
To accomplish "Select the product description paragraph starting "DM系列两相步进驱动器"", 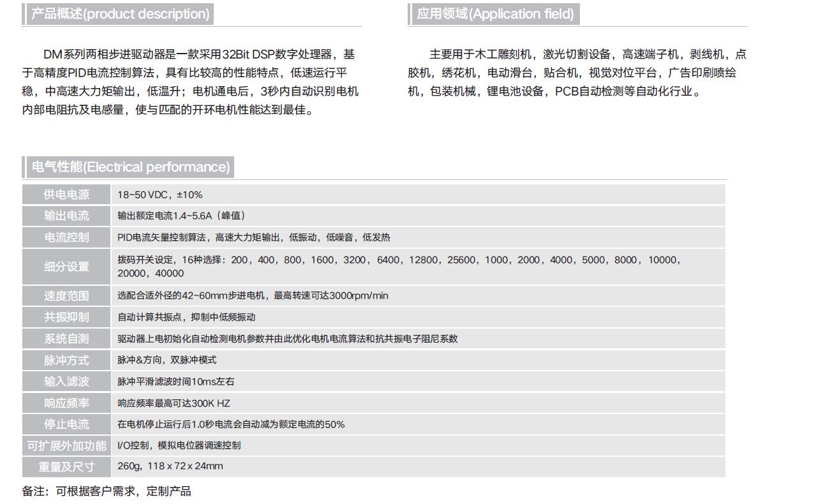I will click(190, 82).
